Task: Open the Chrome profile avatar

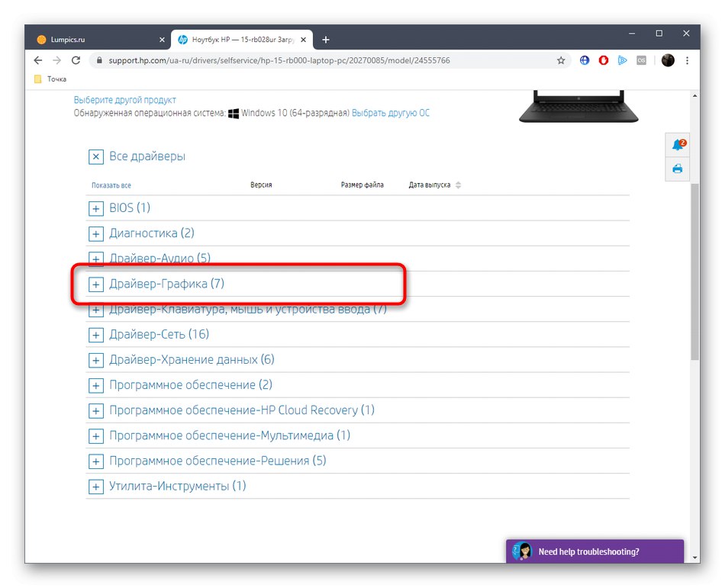Action: point(668,60)
